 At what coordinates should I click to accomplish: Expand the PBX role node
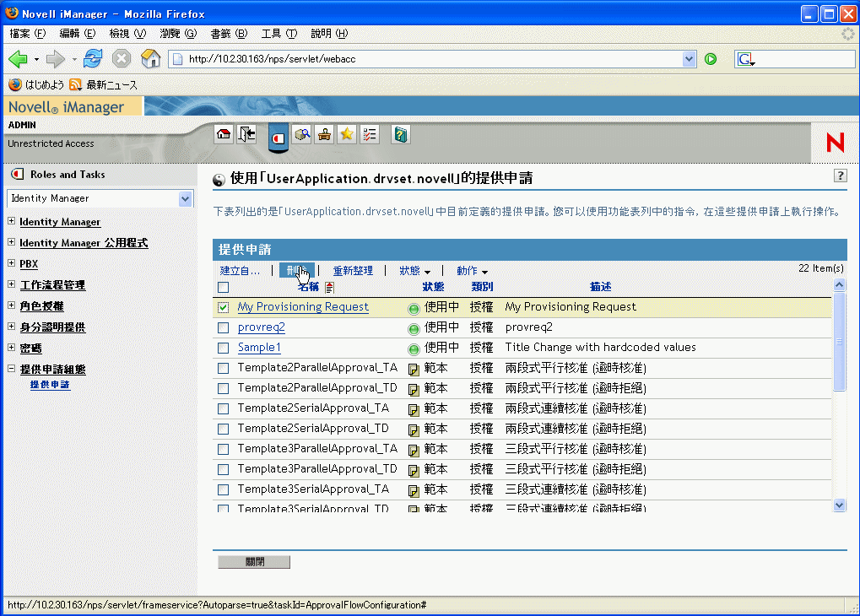[x=11, y=262]
